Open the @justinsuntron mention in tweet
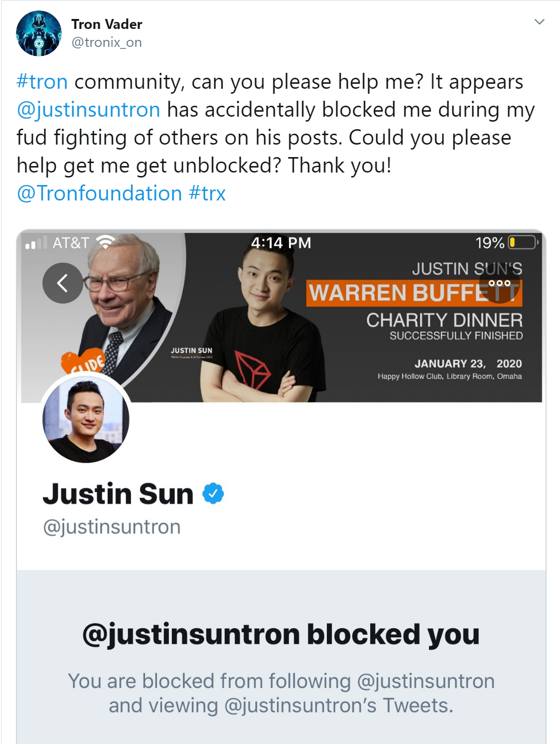Image resolution: width=560 pixels, height=744 pixels. pyautogui.click(x=88, y=110)
